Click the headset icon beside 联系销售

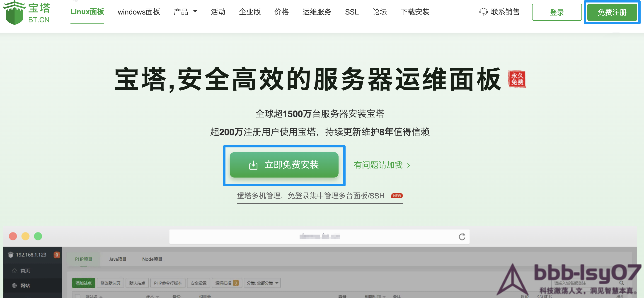pos(483,12)
